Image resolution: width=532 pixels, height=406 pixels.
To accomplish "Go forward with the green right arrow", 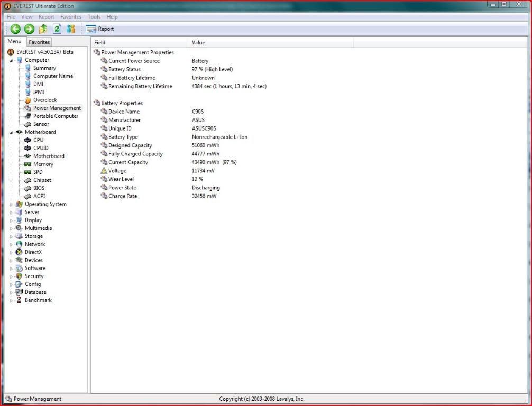I will coord(29,29).
